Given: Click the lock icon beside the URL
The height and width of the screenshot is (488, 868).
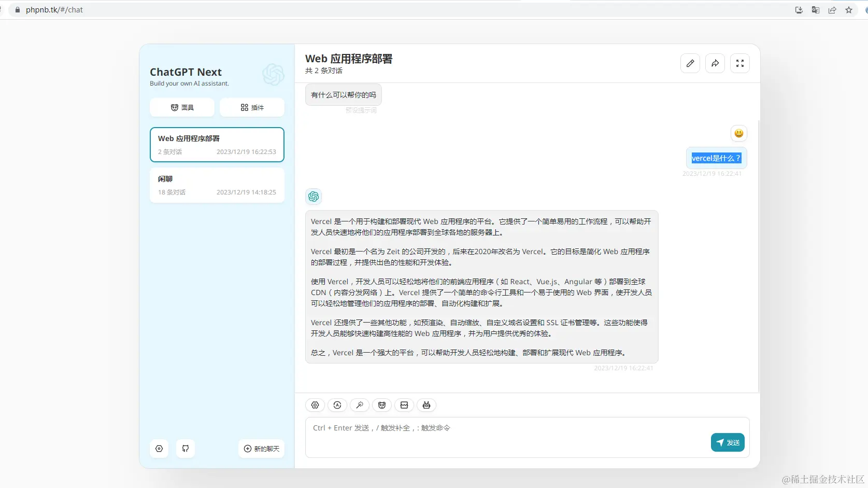Looking at the screenshot, I should 17,10.
